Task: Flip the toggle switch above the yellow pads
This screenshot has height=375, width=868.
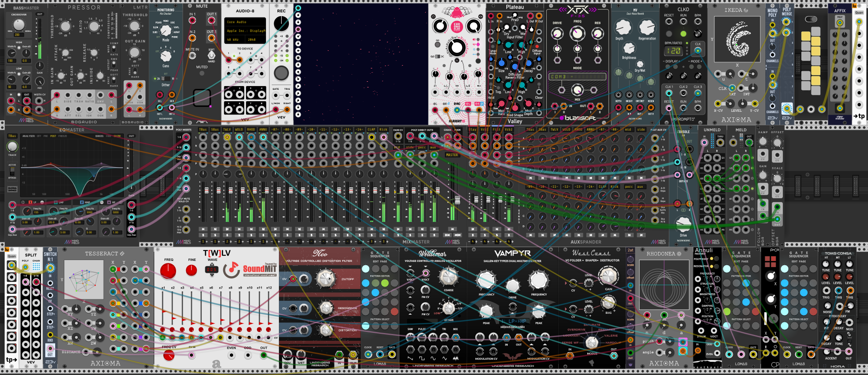Action: coord(811,19)
